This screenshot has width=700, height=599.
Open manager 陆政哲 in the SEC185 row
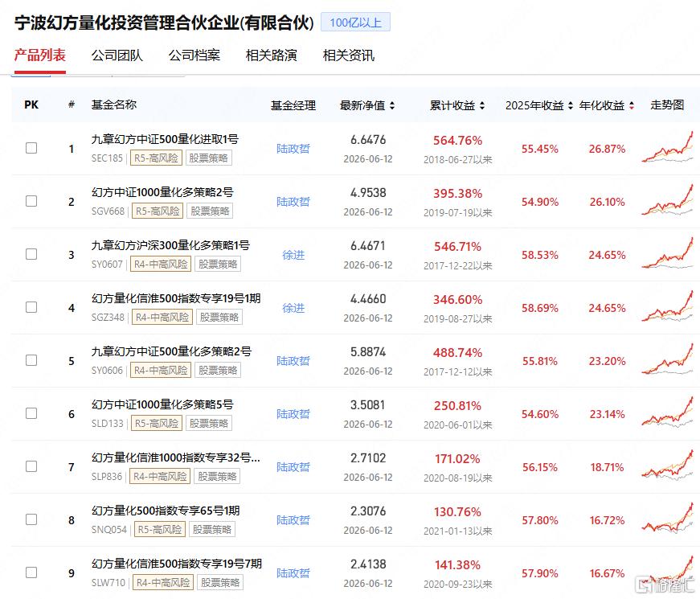pyautogui.click(x=293, y=149)
